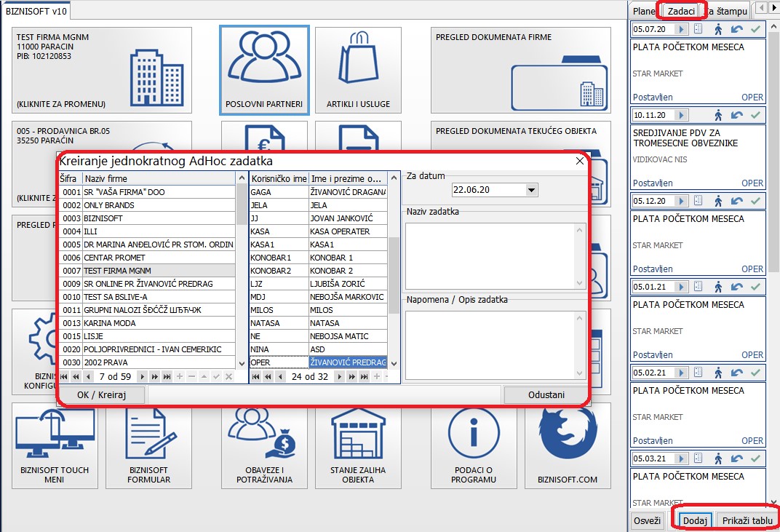
Task: Mark the 05.02.21 task done with the checkmark
Action: [755, 373]
